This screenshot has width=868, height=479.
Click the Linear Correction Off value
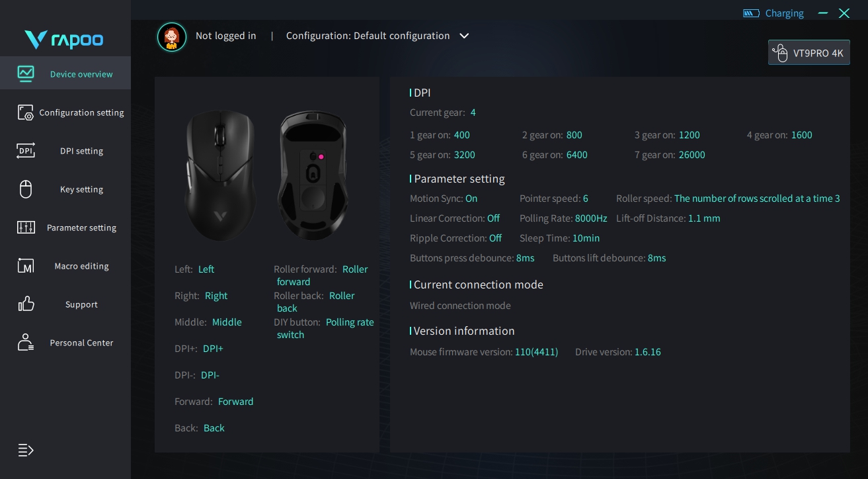point(493,218)
